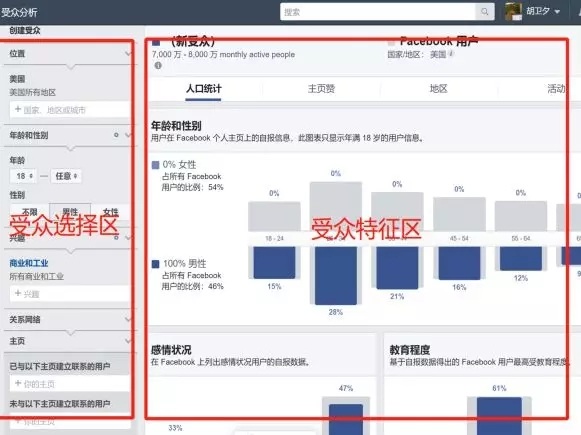The height and width of the screenshot is (435, 581).
Task: Open the user avatar picture
Action: [513, 11]
